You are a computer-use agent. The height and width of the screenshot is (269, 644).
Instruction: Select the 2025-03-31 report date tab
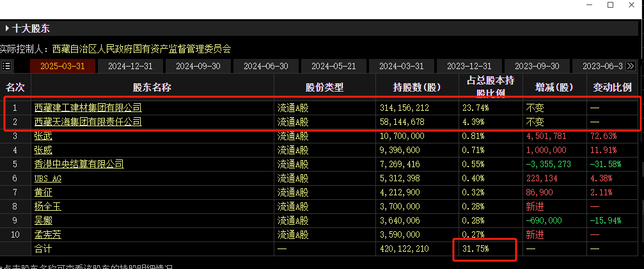coord(63,66)
